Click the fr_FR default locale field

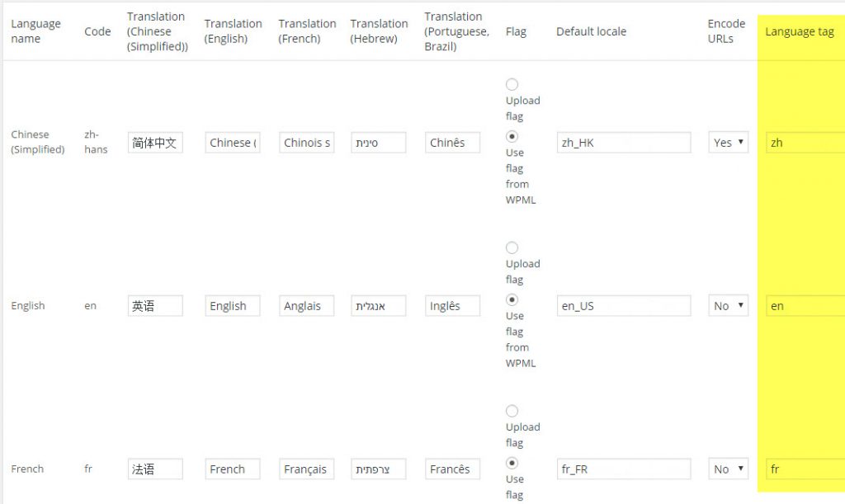[623, 469]
